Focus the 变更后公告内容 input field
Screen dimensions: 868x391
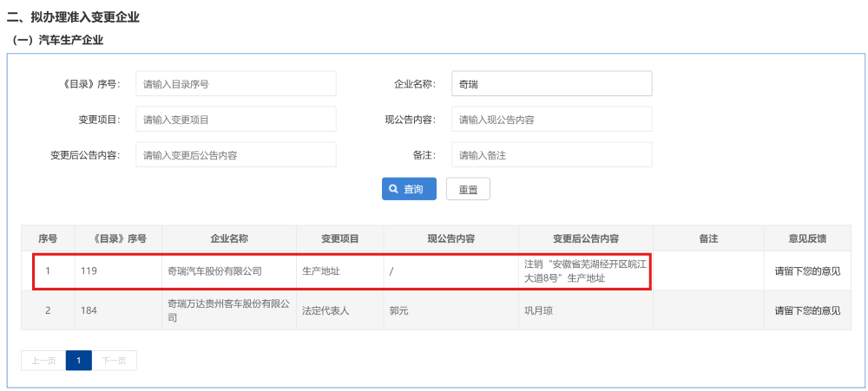click(236, 155)
